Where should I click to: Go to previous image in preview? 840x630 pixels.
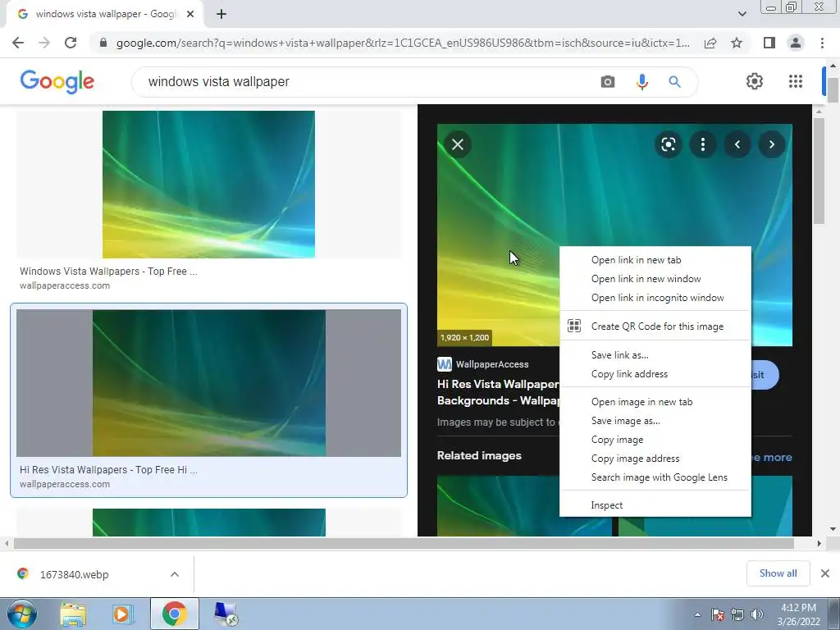coord(737,144)
